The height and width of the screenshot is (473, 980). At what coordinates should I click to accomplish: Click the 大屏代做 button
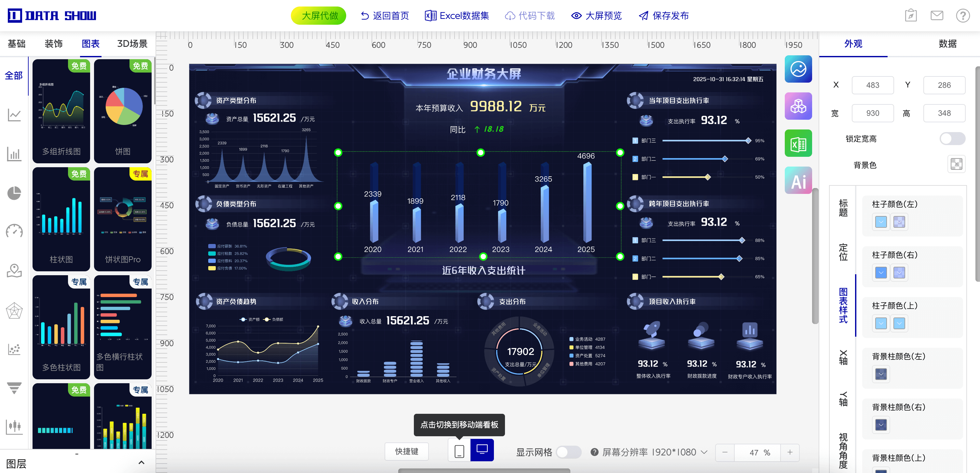319,16
